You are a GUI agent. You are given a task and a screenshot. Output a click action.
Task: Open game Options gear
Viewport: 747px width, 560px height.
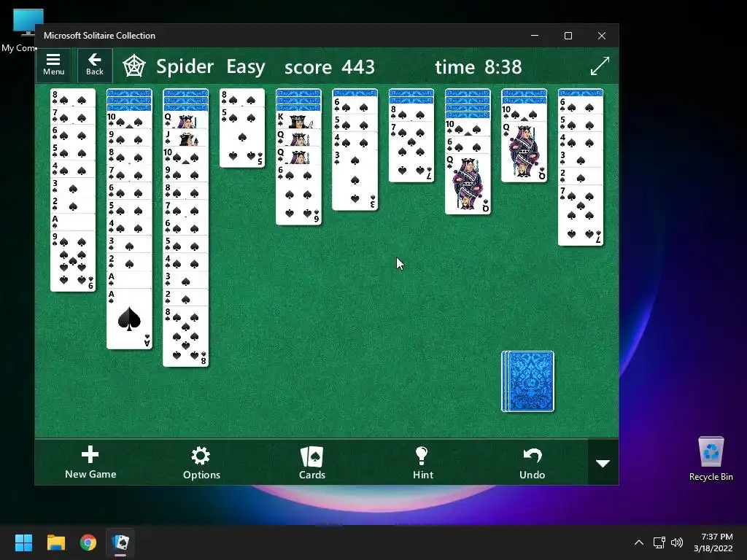tap(201, 462)
